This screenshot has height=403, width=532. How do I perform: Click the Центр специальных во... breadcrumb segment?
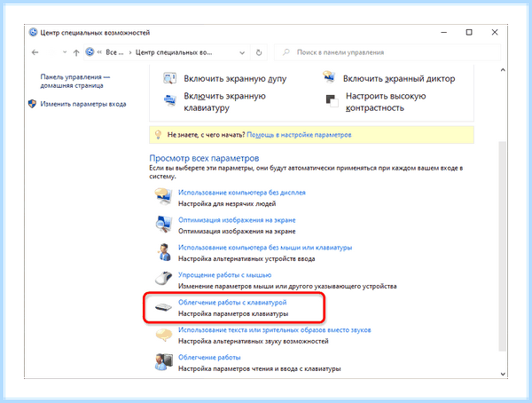tap(174, 52)
